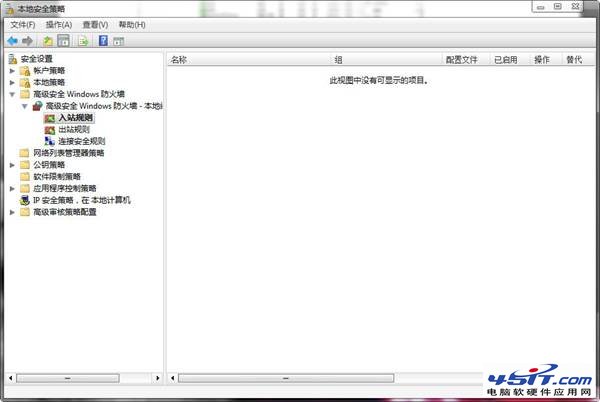The height and width of the screenshot is (402, 600).
Task: Open the 文件(F) menu
Action: coord(23,25)
